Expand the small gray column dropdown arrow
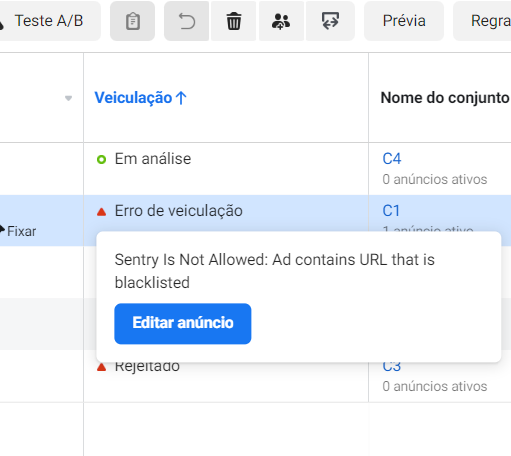Image resolution: width=511 pixels, height=456 pixels. (x=68, y=98)
